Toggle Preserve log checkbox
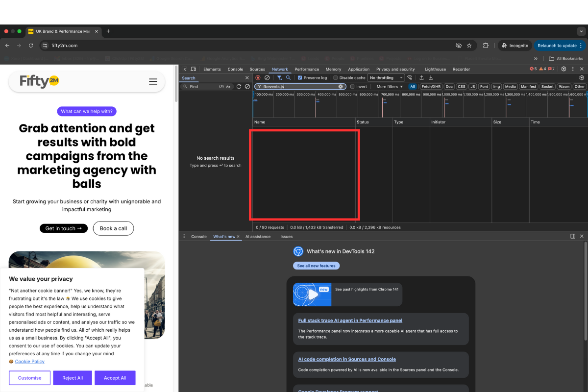Screen dimensions: 588x392 click(x=300, y=77)
